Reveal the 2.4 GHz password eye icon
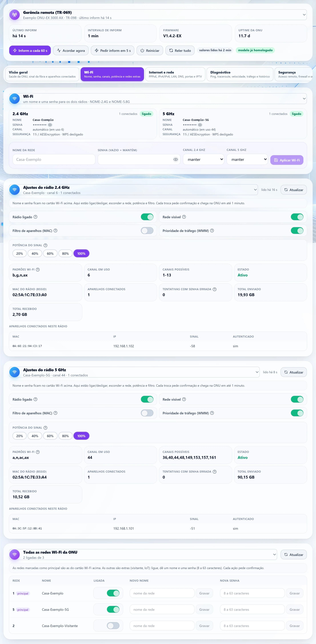Screen dimensions: 316x644 click(50, 125)
